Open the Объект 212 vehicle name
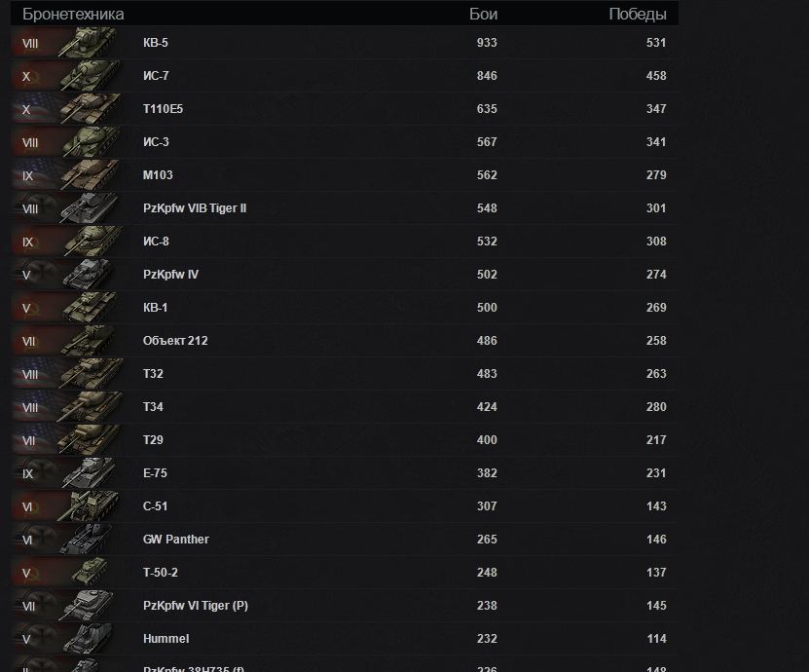Image resolution: width=809 pixels, height=672 pixels. tap(175, 341)
